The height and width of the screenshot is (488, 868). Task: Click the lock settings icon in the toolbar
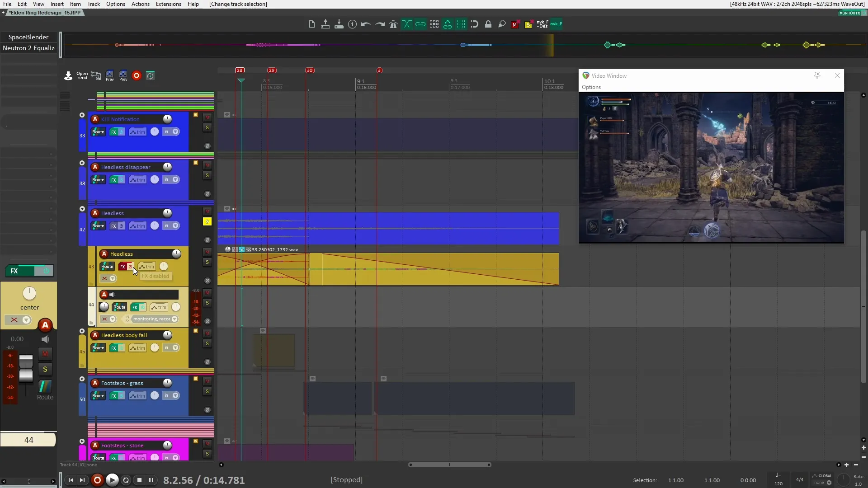(x=488, y=24)
